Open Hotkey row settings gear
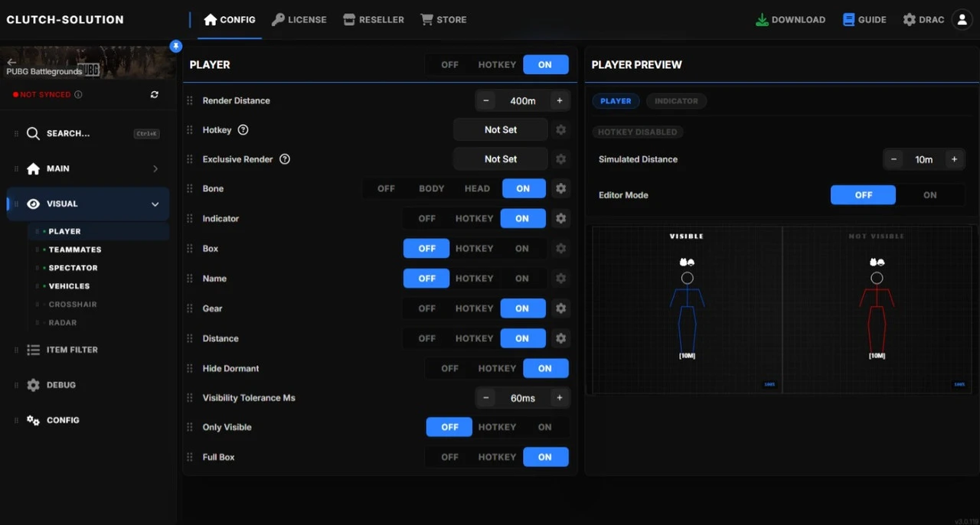The height and width of the screenshot is (525, 980). click(x=561, y=130)
